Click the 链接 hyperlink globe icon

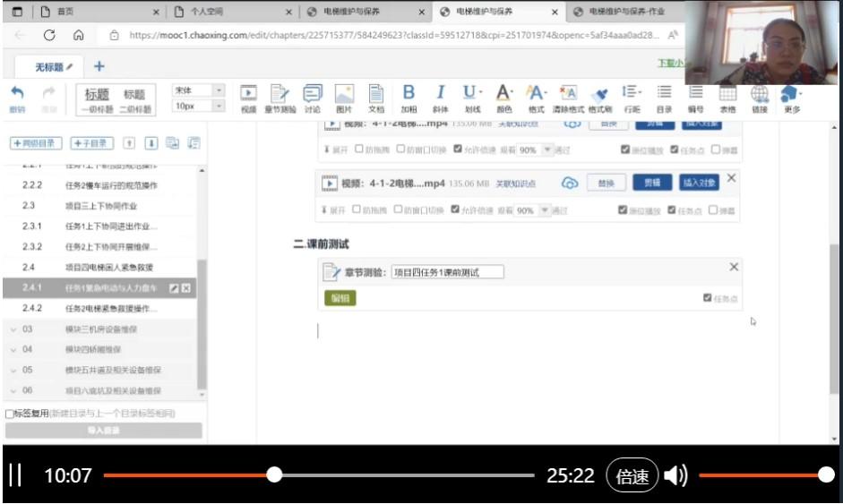point(760,97)
